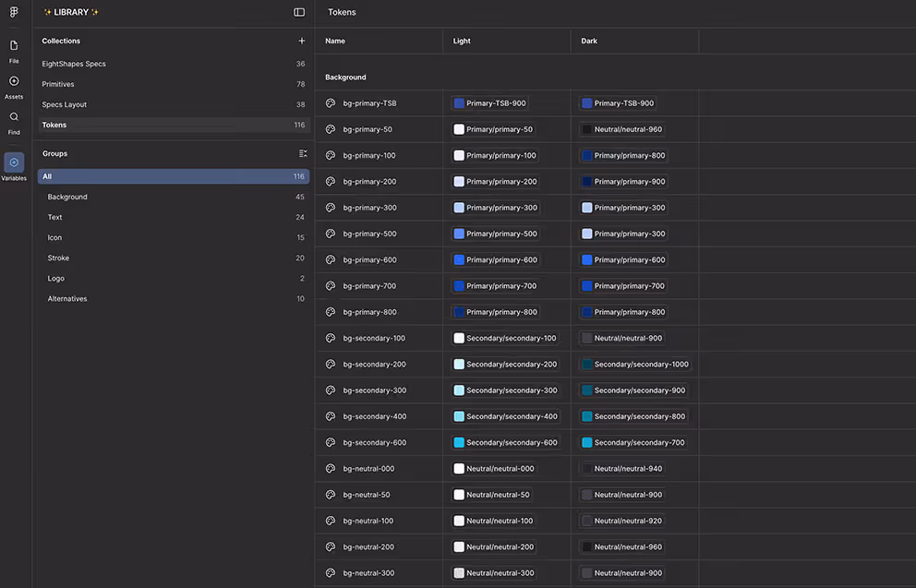Add a new collection with plus icon
This screenshot has width=916, height=588.
pyautogui.click(x=301, y=41)
